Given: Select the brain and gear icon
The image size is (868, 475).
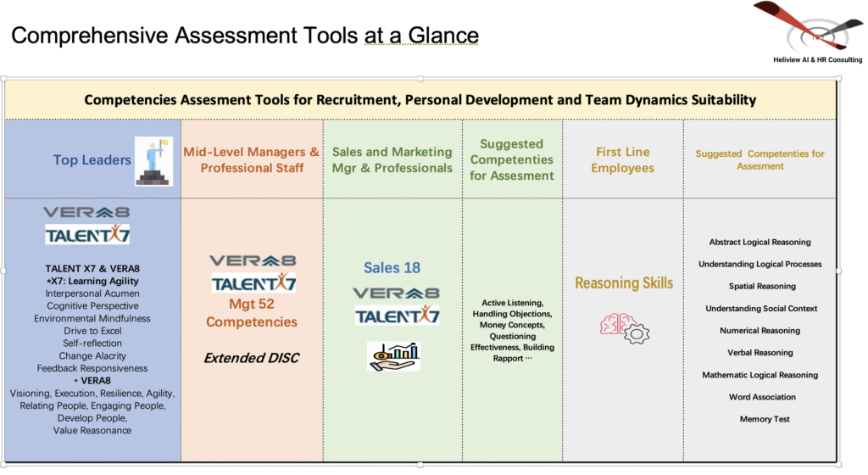Looking at the screenshot, I should [624, 327].
